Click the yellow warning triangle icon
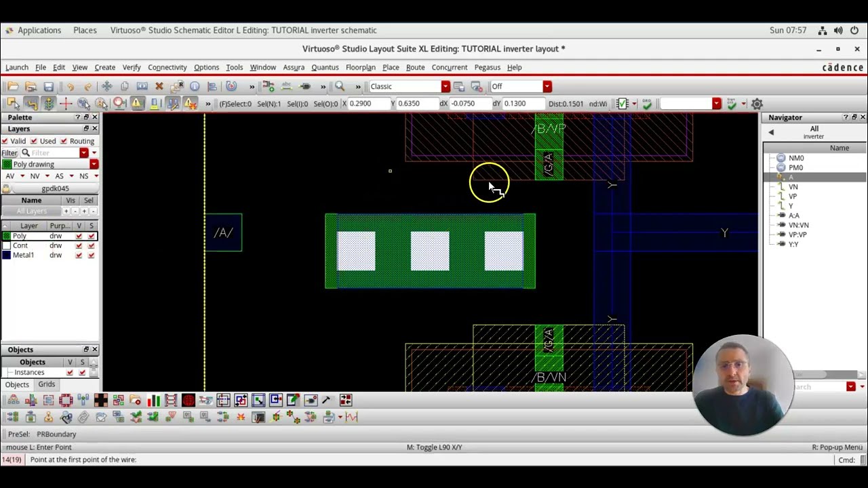 pyautogui.click(x=137, y=104)
